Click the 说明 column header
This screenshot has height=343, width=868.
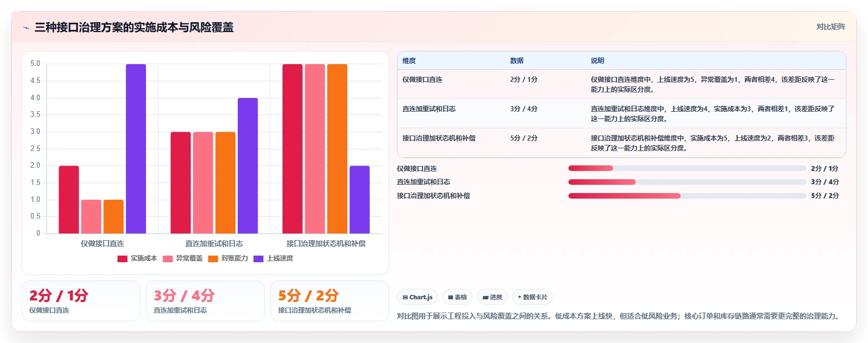click(x=597, y=61)
